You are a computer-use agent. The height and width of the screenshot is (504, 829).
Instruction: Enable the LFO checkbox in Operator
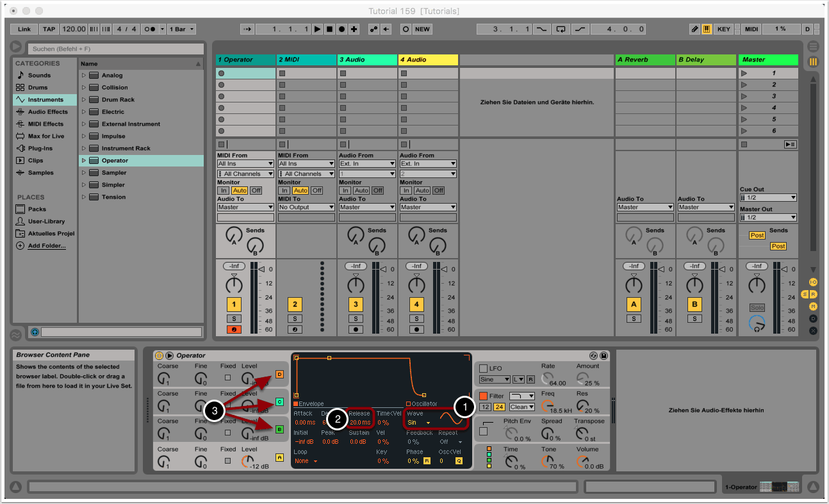484,369
